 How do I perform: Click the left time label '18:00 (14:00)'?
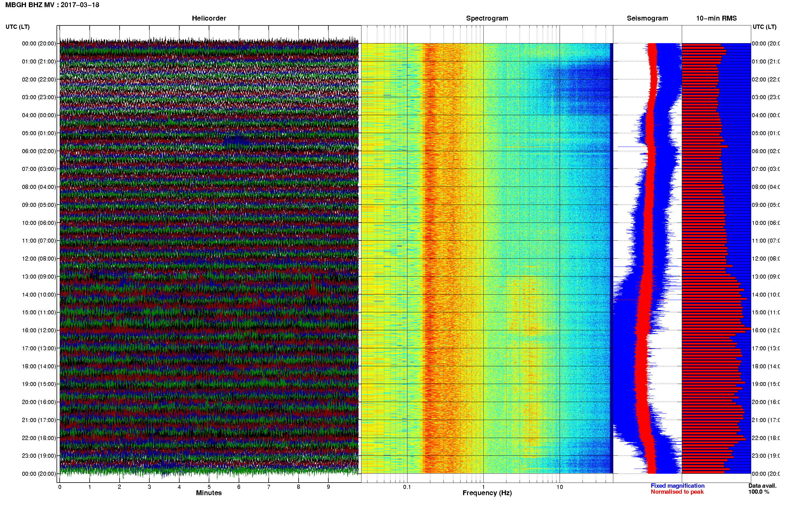(x=39, y=366)
